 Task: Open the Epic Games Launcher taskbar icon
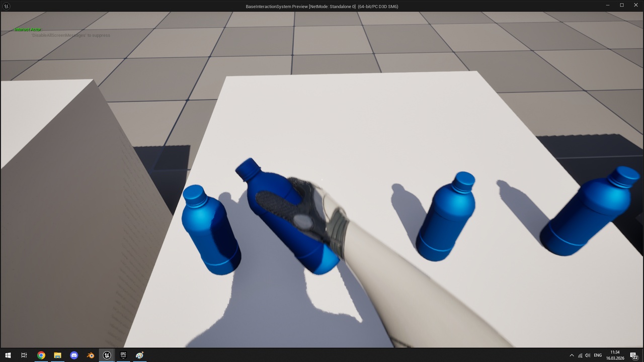pyautogui.click(x=123, y=355)
